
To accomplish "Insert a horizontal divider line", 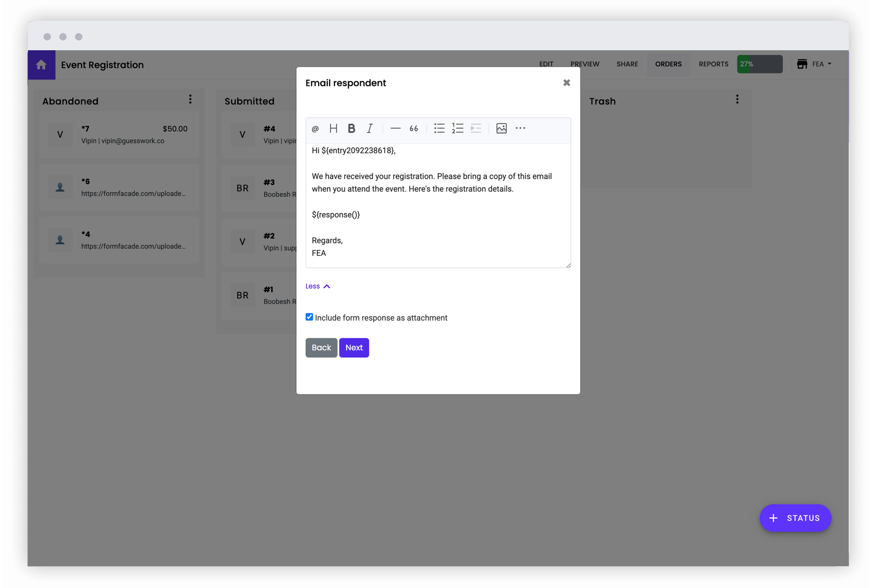I will (x=395, y=128).
